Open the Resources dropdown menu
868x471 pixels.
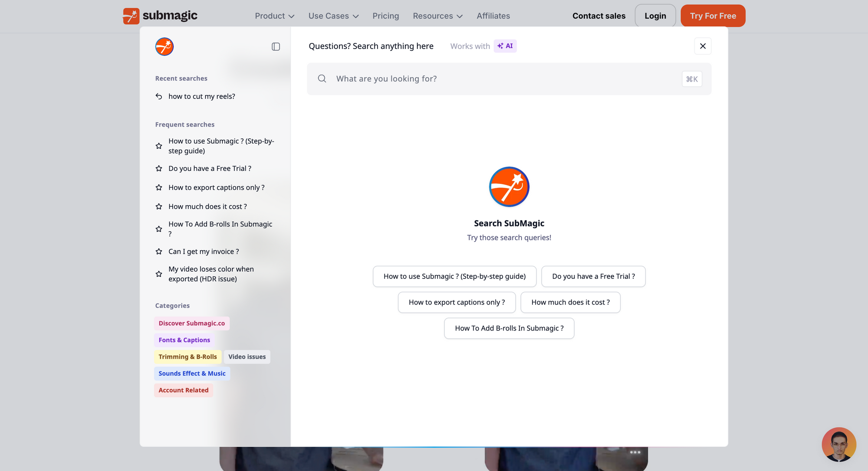pyautogui.click(x=437, y=16)
